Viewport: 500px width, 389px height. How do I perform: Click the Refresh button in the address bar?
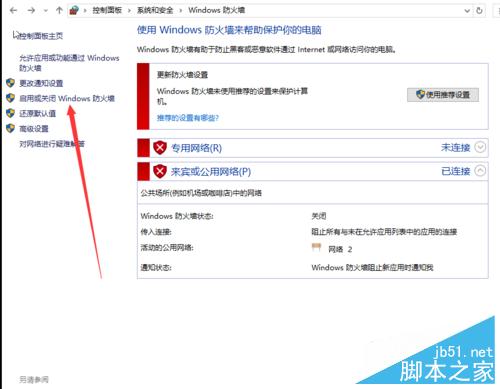pos(479,10)
